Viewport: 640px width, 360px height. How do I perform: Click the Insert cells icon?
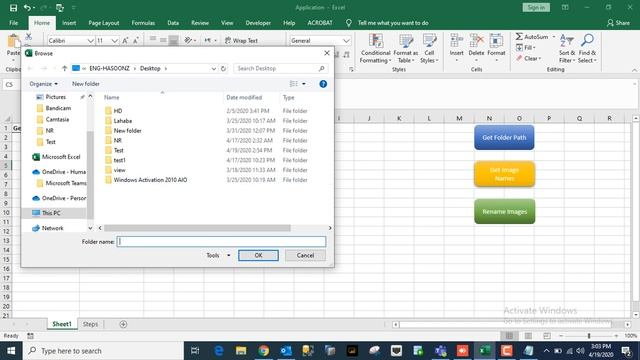coord(456,41)
